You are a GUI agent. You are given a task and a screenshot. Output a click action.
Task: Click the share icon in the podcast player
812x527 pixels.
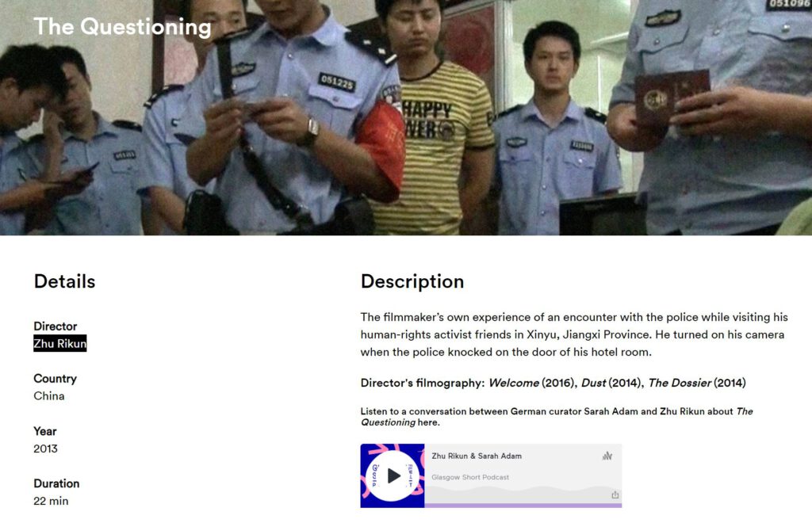(615, 495)
